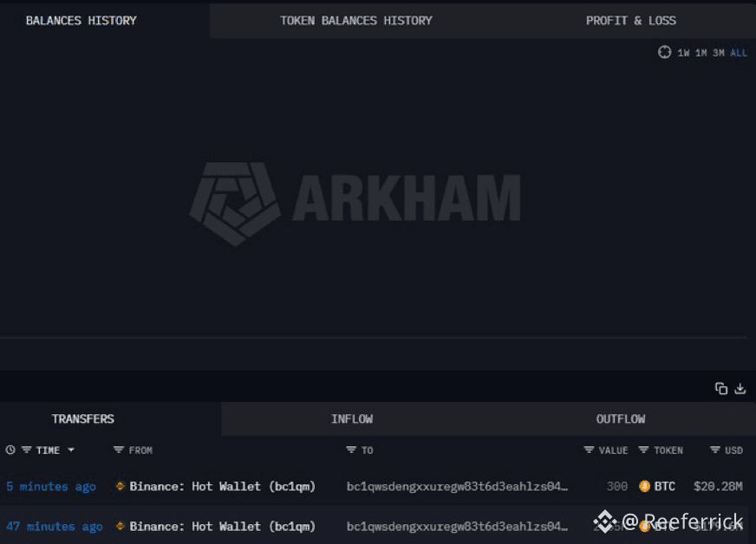Open recipient address in 5-minute row
Viewport: 756px width, 544px height.
457,487
